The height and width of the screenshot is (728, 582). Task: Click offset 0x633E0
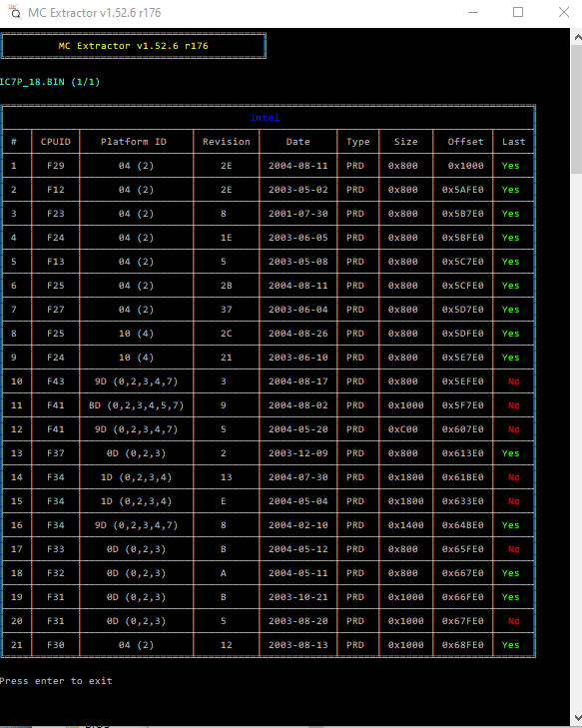463,501
